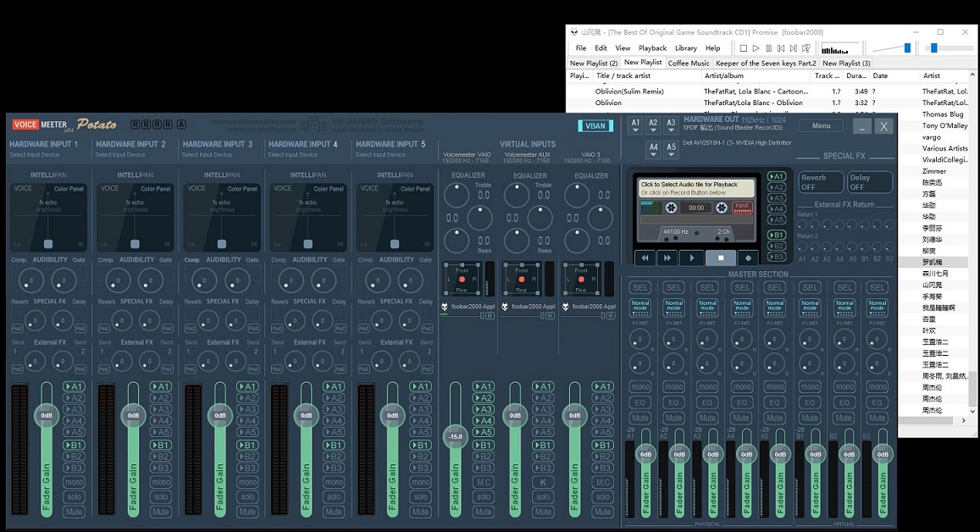Click the foobar2000 Pause toolbar icon

point(768,48)
